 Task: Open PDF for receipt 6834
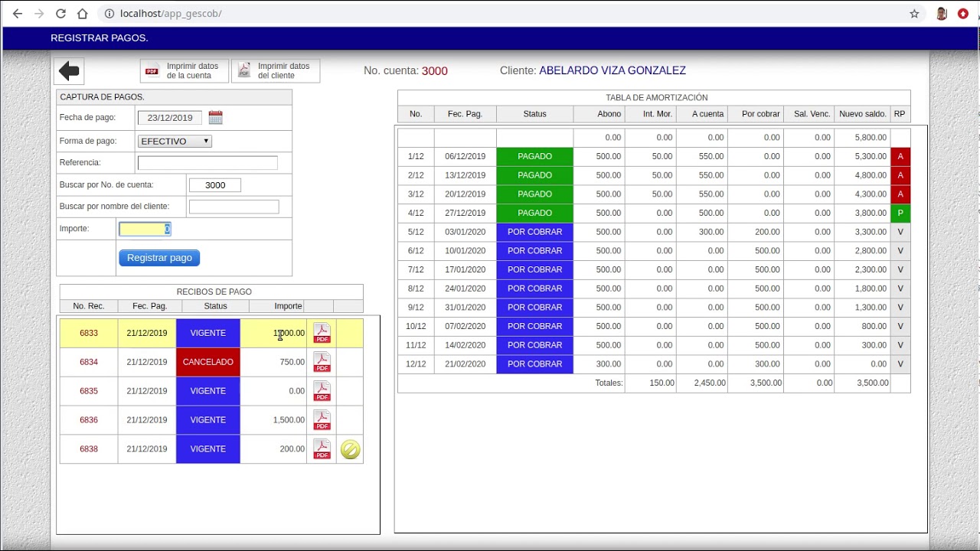(322, 362)
